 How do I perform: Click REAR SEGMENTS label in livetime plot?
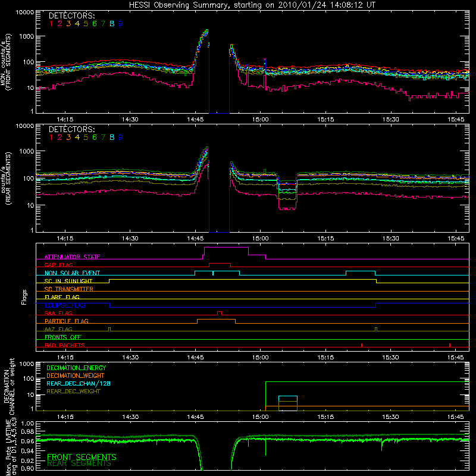pyautogui.click(x=79, y=464)
